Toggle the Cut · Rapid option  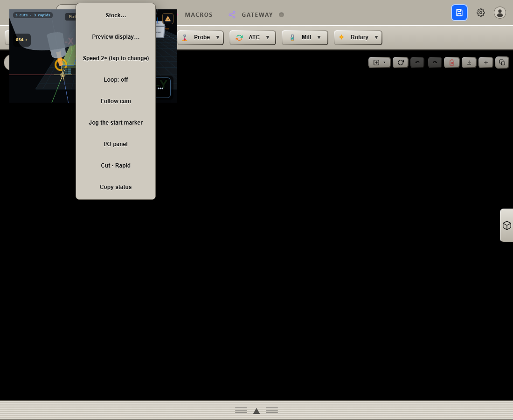pyautogui.click(x=116, y=166)
